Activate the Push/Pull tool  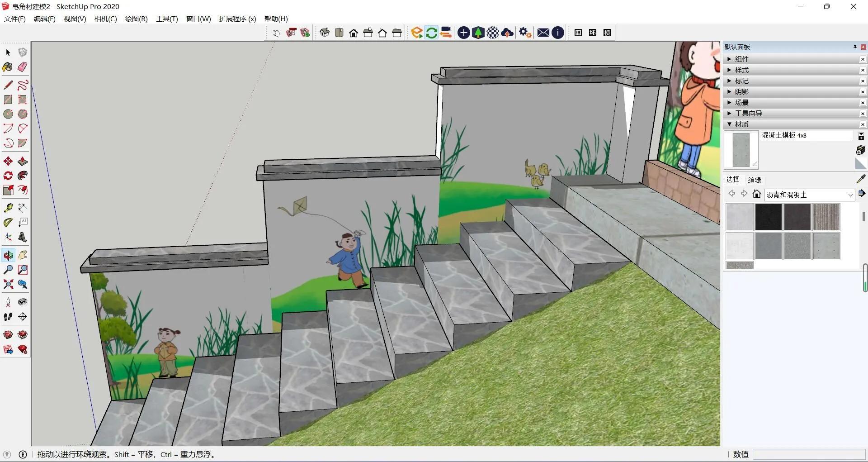tap(22, 162)
